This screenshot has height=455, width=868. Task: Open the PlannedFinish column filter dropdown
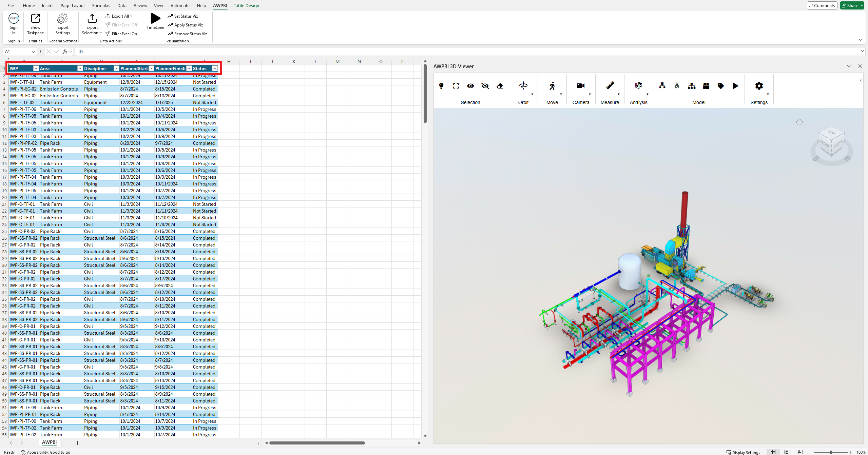point(189,68)
